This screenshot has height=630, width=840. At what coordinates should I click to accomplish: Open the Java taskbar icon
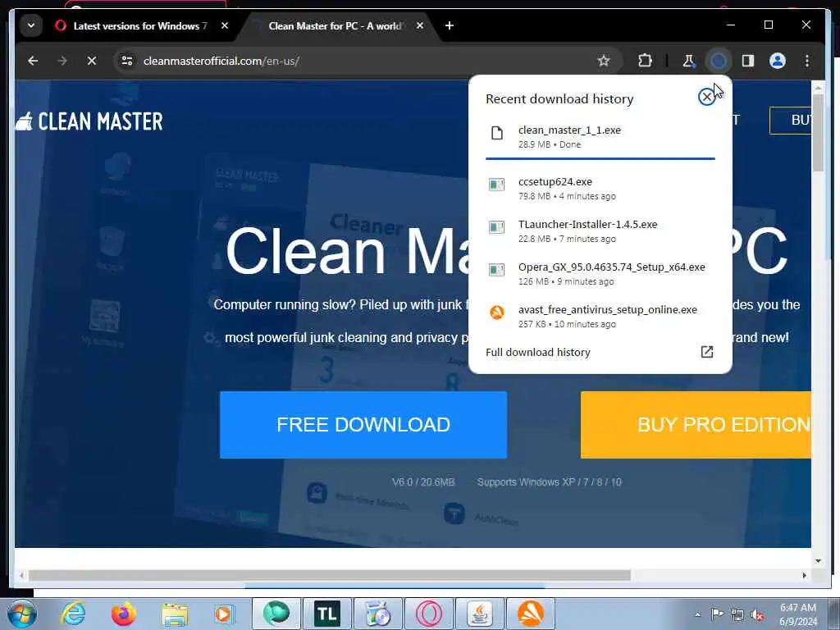click(x=480, y=614)
